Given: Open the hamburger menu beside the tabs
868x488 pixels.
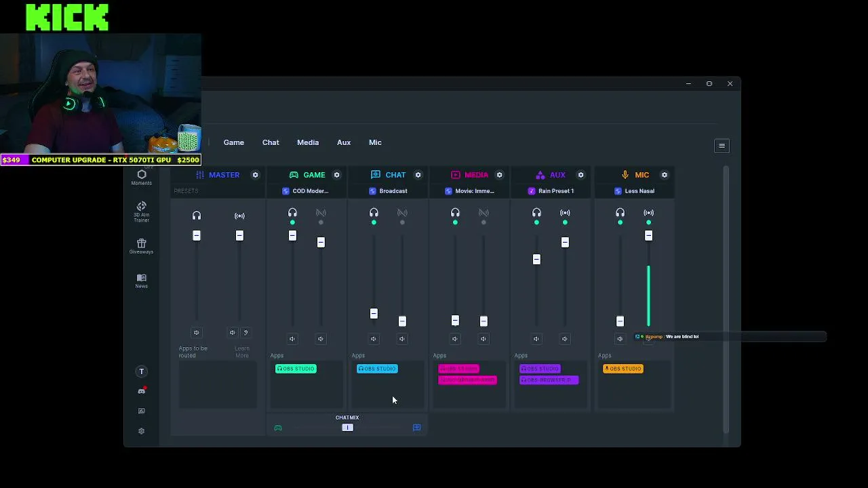Looking at the screenshot, I should (722, 146).
